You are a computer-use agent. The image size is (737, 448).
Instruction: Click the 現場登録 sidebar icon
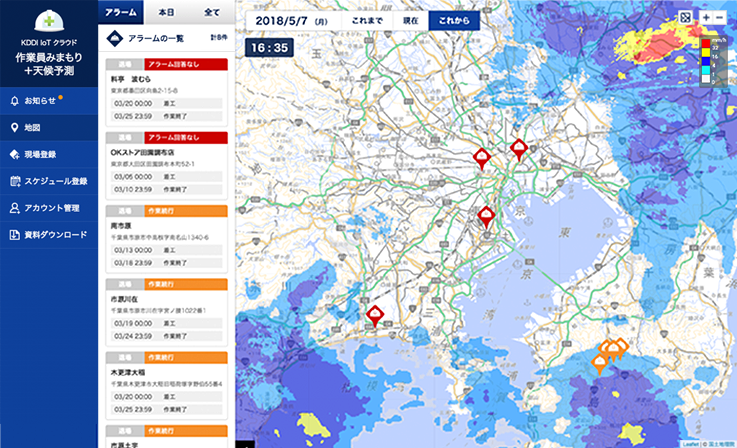15,154
